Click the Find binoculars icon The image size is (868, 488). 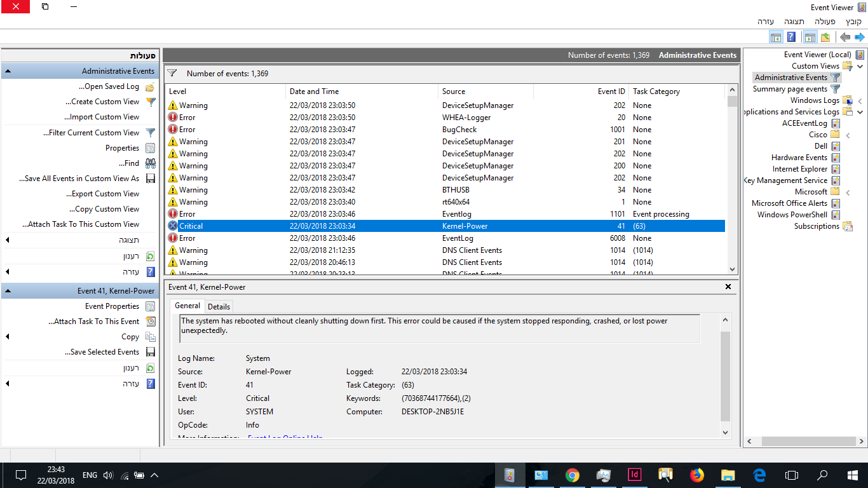click(151, 163)
